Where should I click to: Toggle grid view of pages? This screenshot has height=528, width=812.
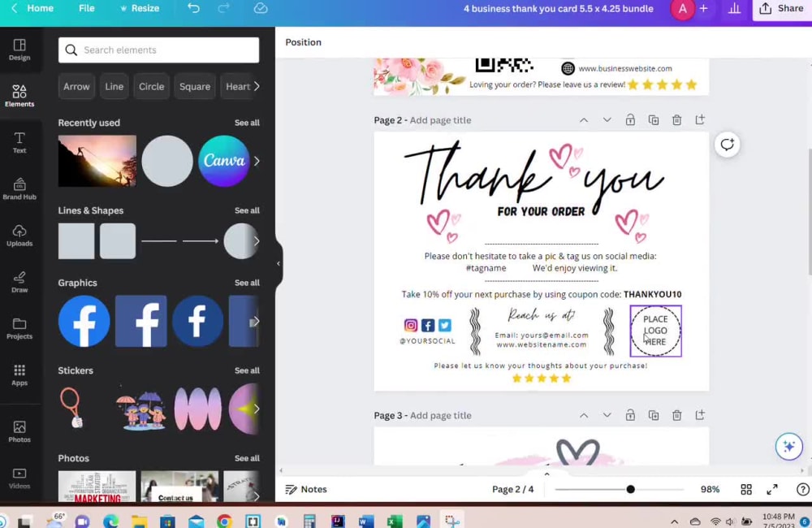pos(745,489)
